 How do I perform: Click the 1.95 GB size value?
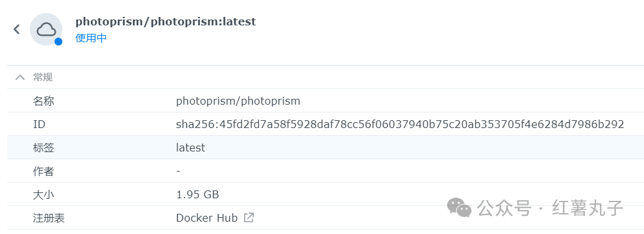[197, 194]
